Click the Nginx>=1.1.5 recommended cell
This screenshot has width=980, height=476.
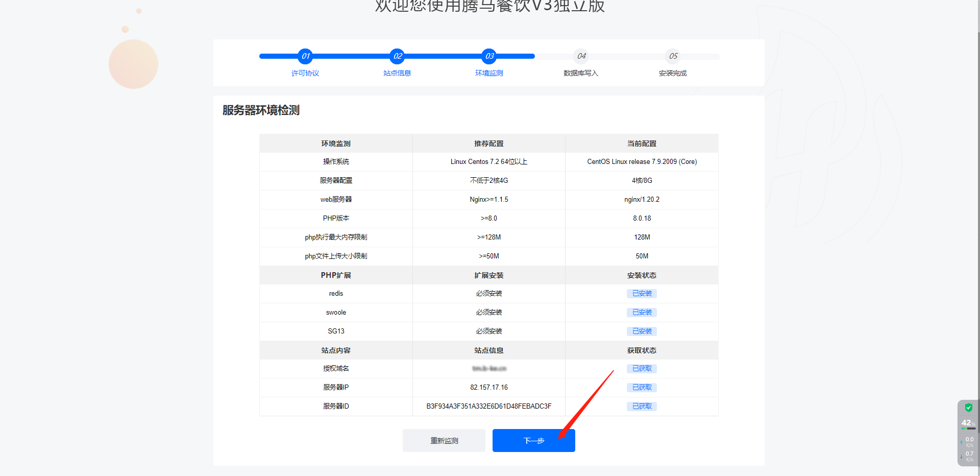click(489, 200)
